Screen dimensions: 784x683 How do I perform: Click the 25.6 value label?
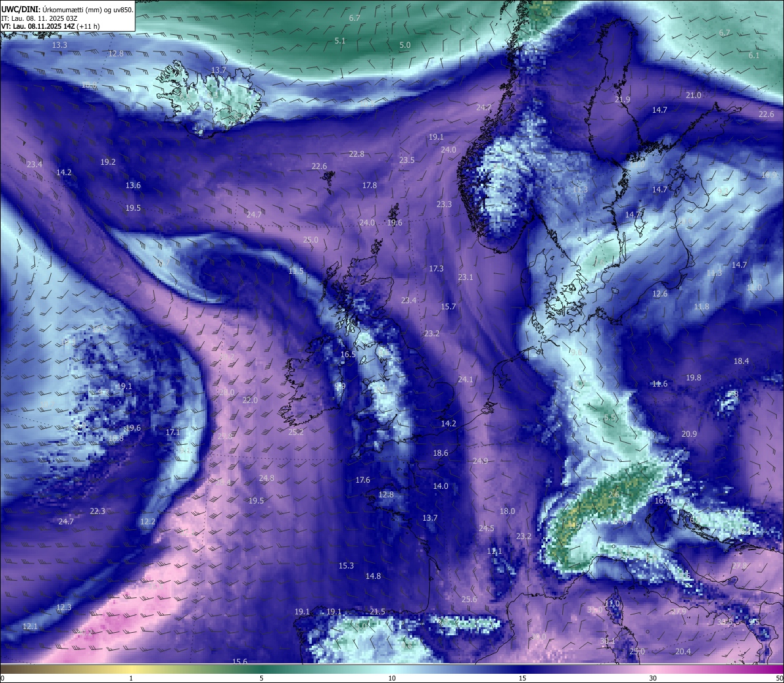(x=469, y=600)
